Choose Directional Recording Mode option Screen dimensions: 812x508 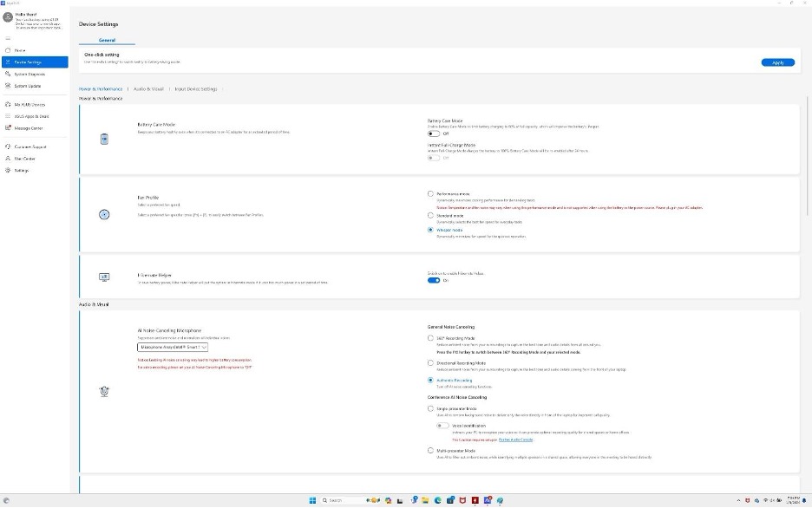(x=431, y=362)
